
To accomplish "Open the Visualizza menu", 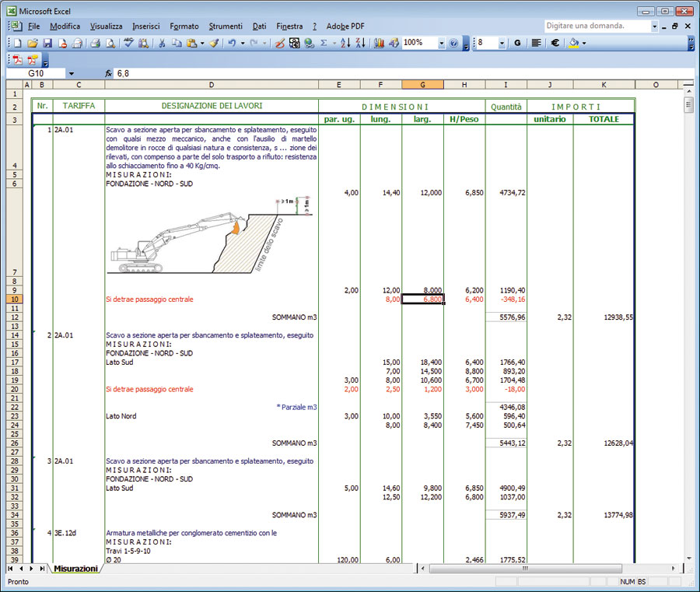I will point(107,26).
